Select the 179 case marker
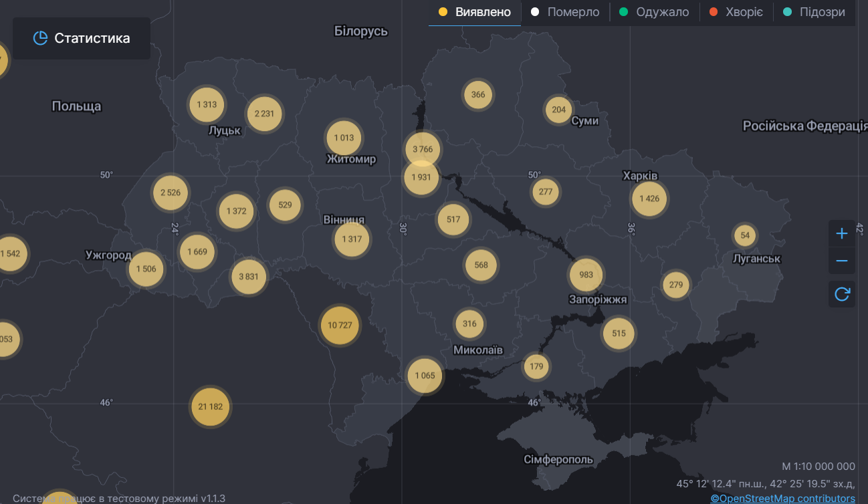 pos(536,366)
